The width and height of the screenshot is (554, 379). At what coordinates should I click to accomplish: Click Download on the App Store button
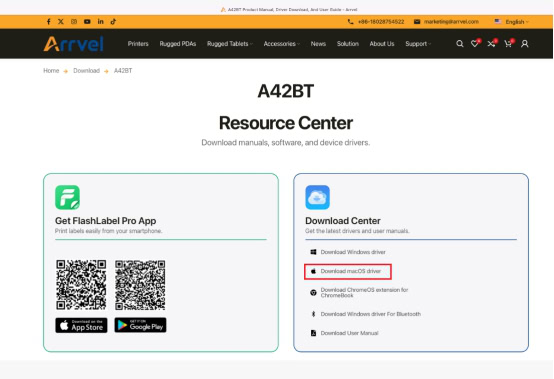click(81, 325)
